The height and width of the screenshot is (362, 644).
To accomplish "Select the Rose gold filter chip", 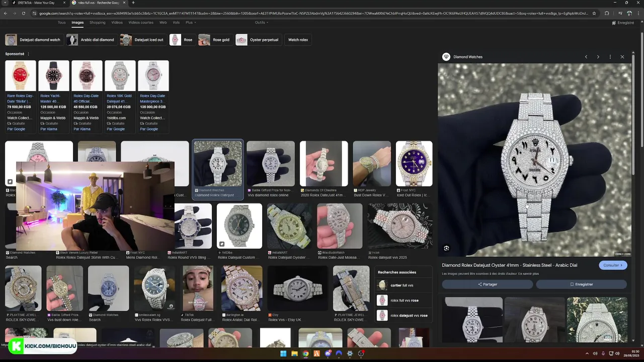I will pos(215,40).
